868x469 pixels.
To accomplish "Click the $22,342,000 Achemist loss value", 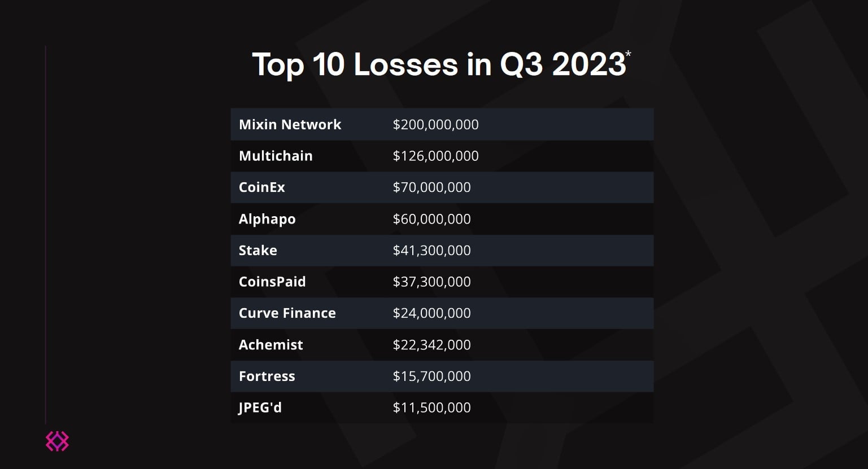I will 431,345.
